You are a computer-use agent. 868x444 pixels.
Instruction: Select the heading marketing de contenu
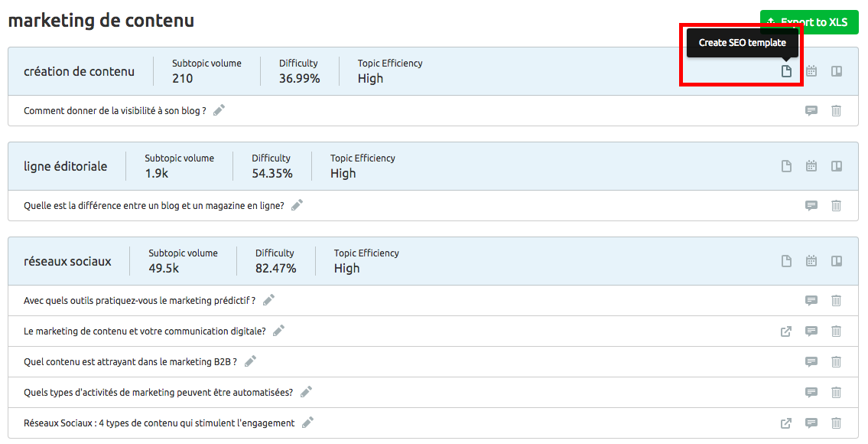[x=100, y=20]
